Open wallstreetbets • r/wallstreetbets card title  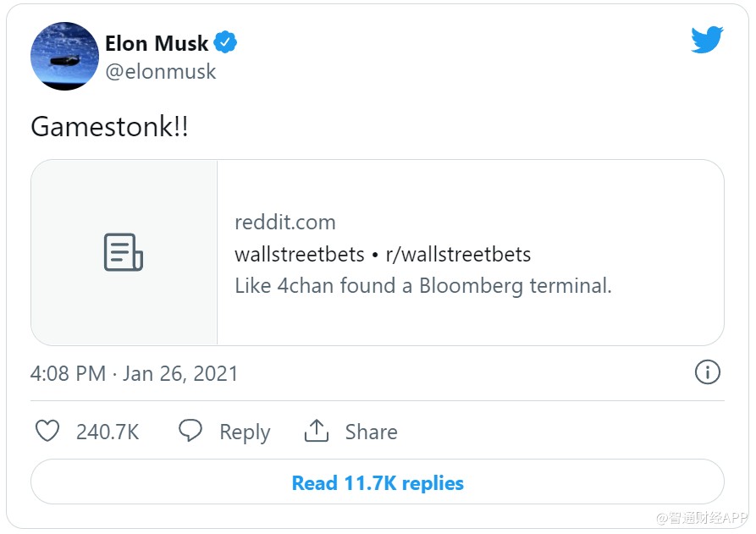point(383,254)
